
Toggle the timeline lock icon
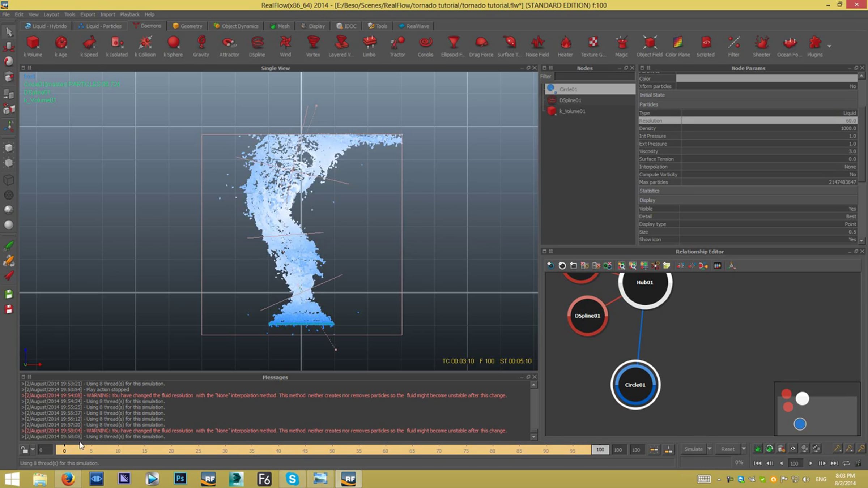tap(24, 450)
